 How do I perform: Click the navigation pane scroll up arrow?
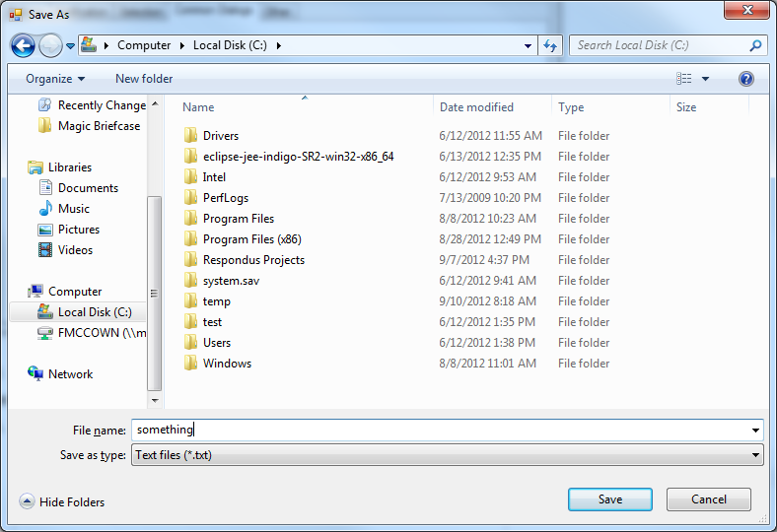(x=155, y=103)
